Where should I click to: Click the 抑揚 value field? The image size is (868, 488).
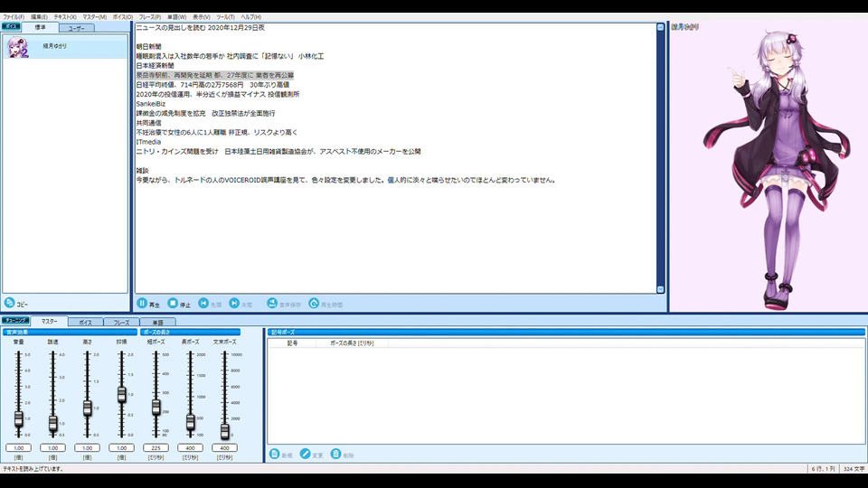(122, 447)
